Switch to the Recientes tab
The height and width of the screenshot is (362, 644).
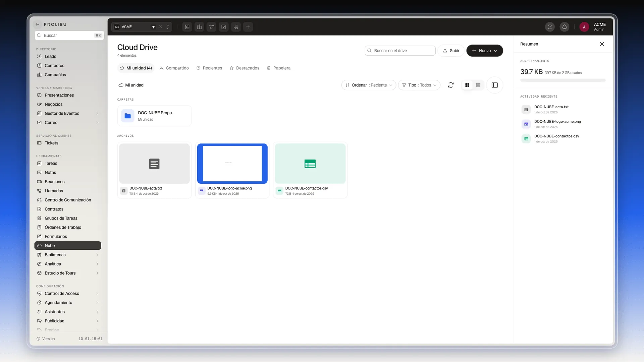point(209,68)
